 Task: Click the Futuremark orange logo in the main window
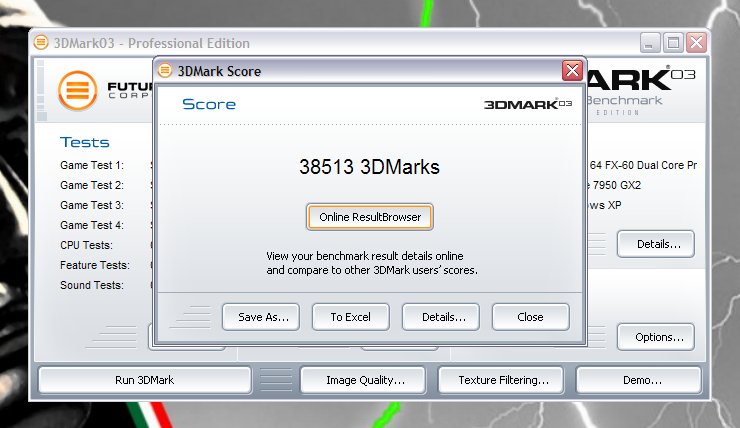(77, 90)
